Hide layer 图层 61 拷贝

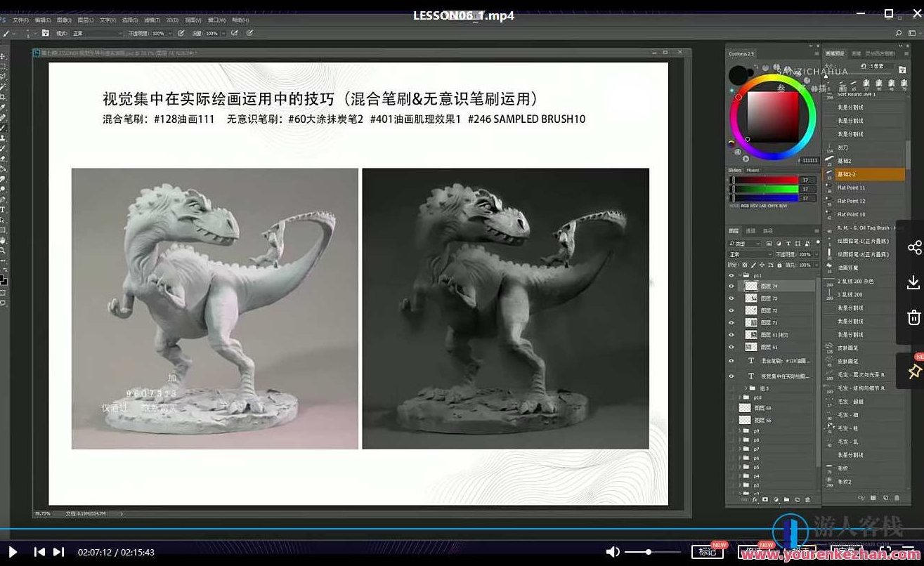tap(731, 334)
